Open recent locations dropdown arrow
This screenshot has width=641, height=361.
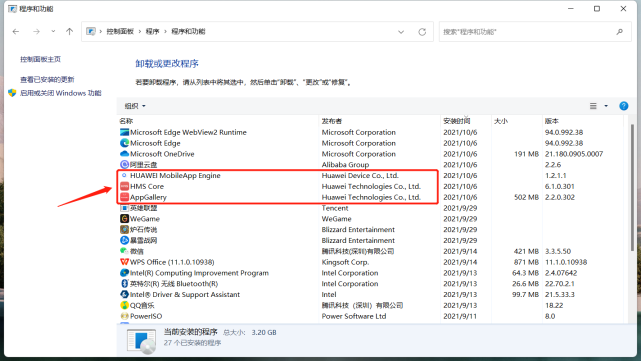53,31
